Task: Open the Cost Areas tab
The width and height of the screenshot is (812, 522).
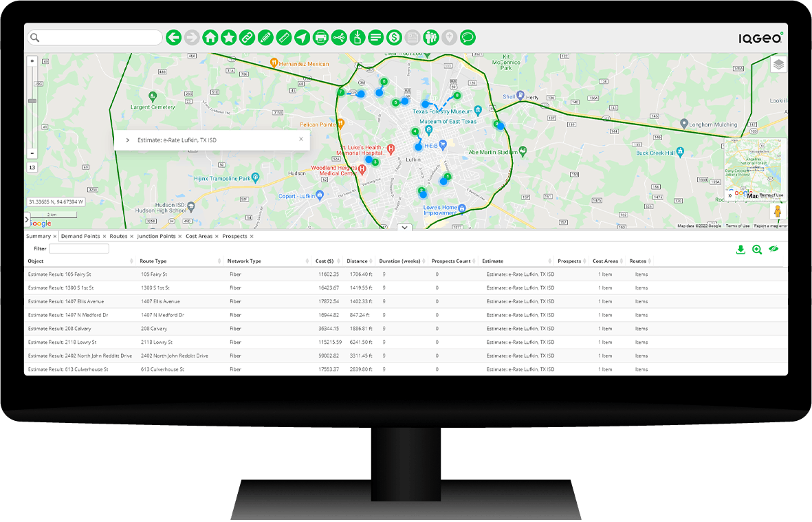Action: click(199, 236)
